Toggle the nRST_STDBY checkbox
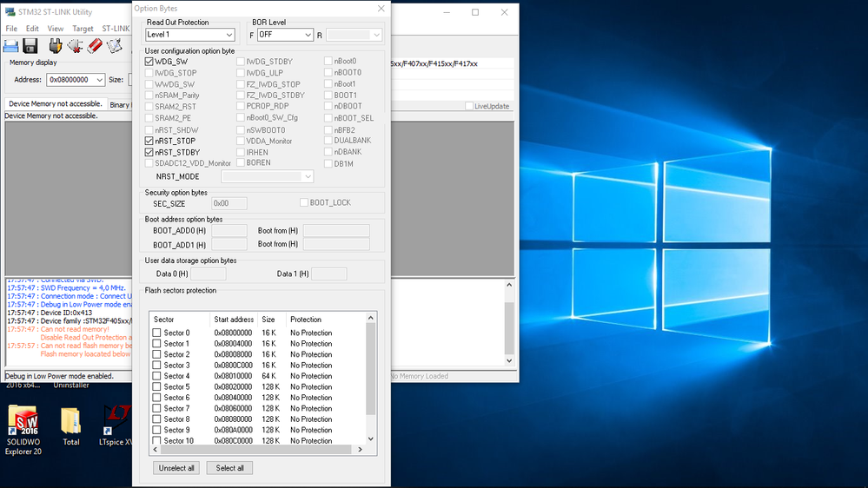This screenshot has height=488, width=868. [x=149, y=152]
